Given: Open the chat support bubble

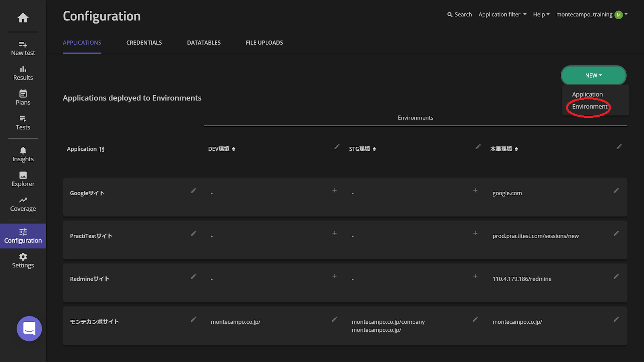Looking at the screenshot, I should [x=29, y=329].
